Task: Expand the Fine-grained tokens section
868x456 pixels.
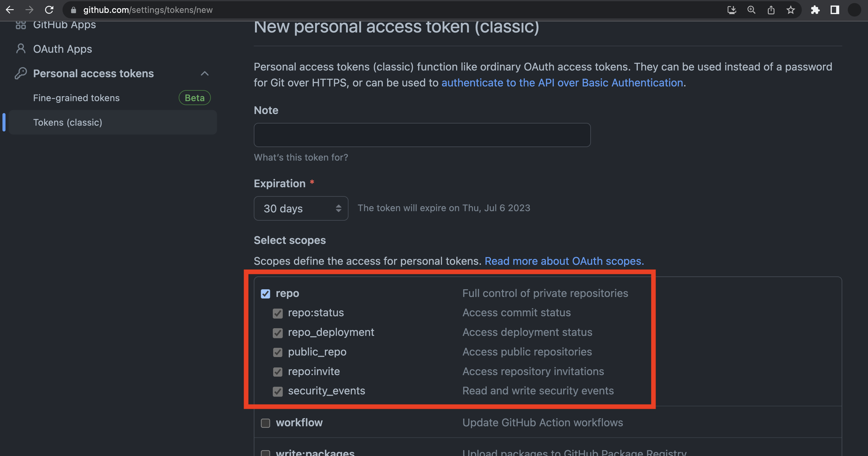Action: [76, 97]
